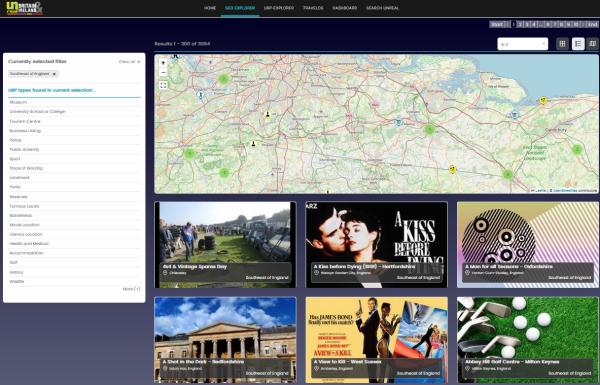Go to pagination Start

pos(497,24)
